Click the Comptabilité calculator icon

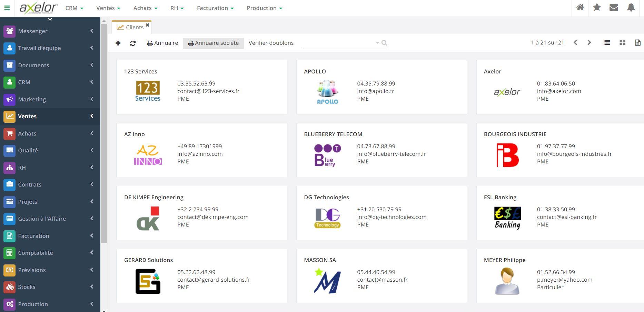coord(10,253)
